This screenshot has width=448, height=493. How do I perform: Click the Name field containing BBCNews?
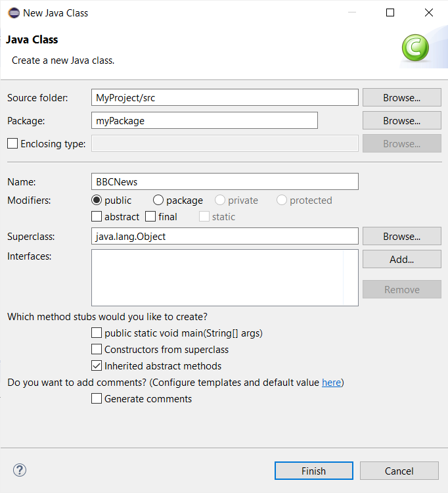[x=225, y=181]
